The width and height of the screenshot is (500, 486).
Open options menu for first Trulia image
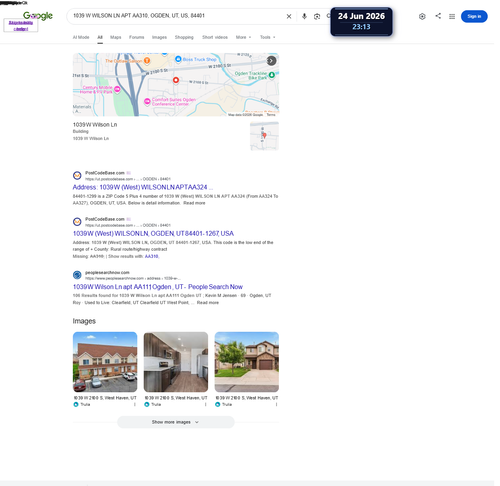click(x=135, y=405)
